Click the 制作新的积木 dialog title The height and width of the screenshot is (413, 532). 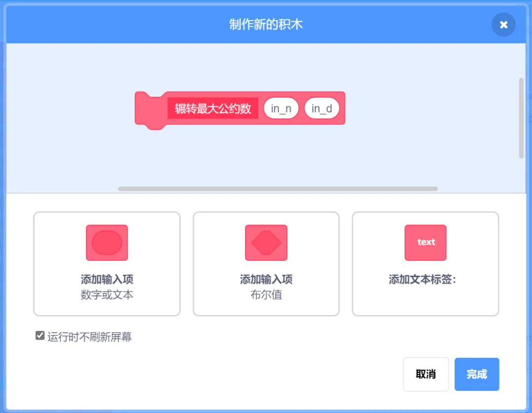pos(266,25)
